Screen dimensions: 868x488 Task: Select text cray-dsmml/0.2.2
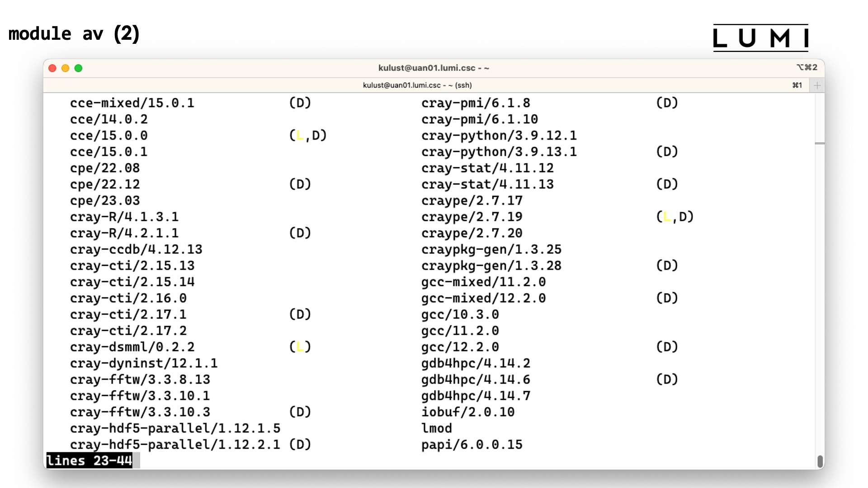click(x=132, y=347)
